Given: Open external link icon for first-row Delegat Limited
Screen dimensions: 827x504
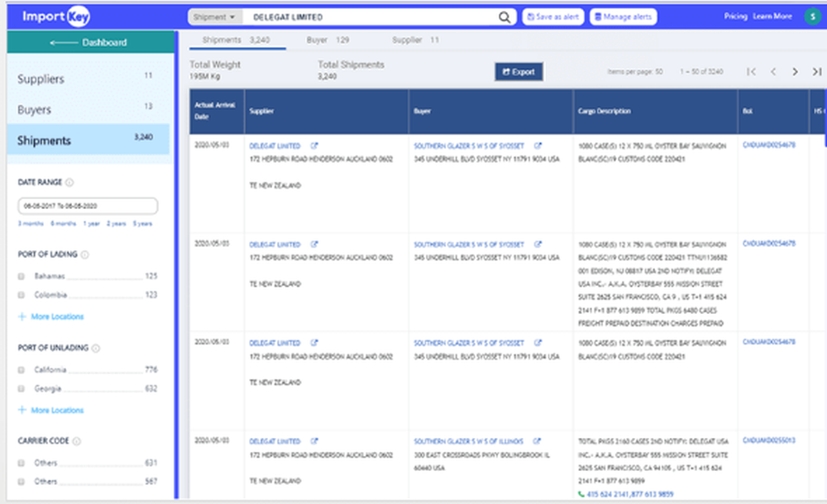Looking at the screenshot, I should coord(314,145).
